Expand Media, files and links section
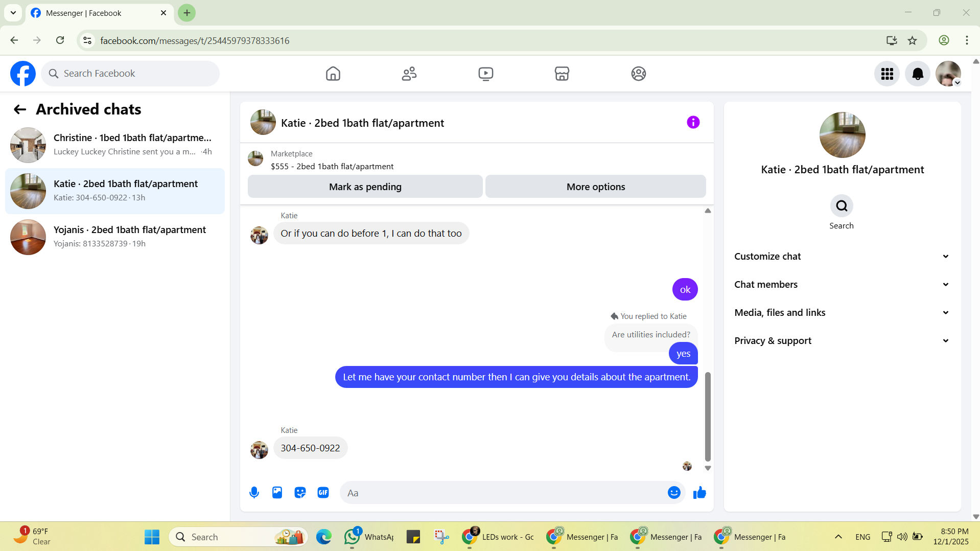 (x=842, y=313)
